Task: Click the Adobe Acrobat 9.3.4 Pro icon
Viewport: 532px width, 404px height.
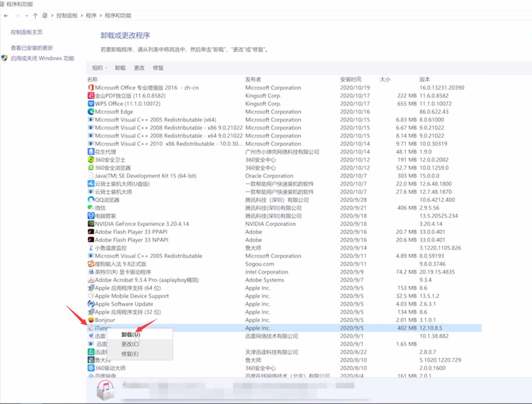Action: [91, 280]
